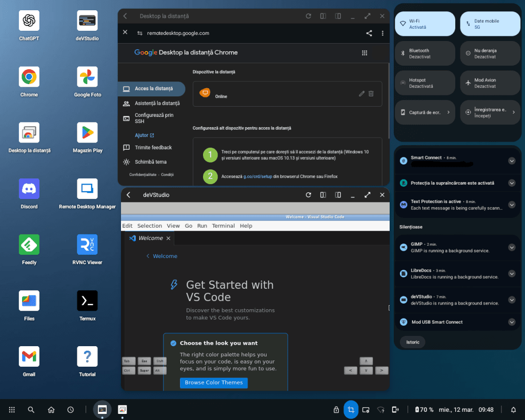This screenshot has width=525, height=420.
Task: Open the Ajutor help link
Action: pos(144,135)
